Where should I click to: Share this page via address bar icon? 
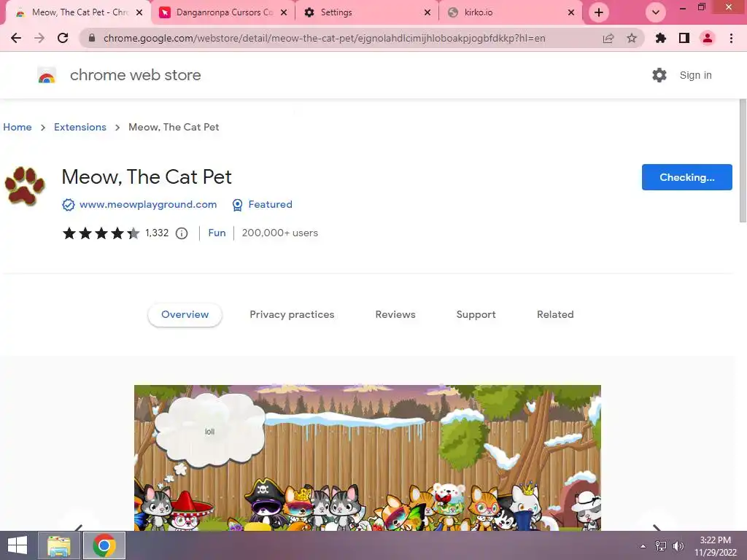tap(608, 38)
